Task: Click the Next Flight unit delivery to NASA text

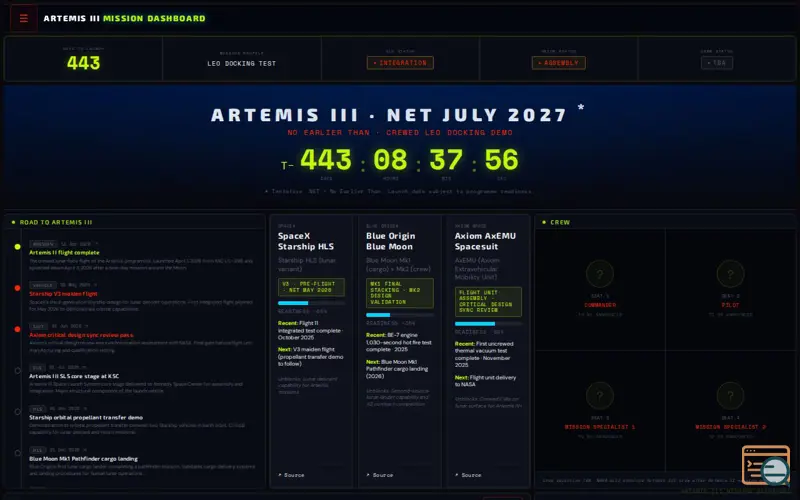Action: [486, 381]
